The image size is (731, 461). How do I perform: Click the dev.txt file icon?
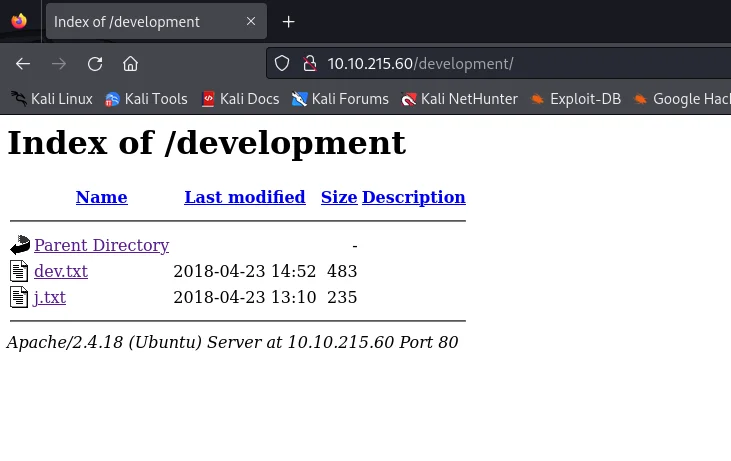[19, 271]
